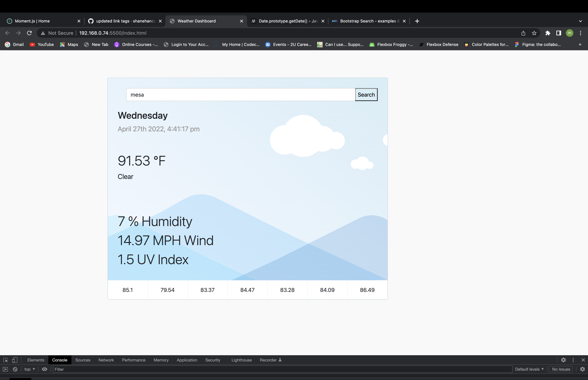Viewport: 588px width, 380px height.
Task: Click the console Filter input field
Action: tap(282, 369)
